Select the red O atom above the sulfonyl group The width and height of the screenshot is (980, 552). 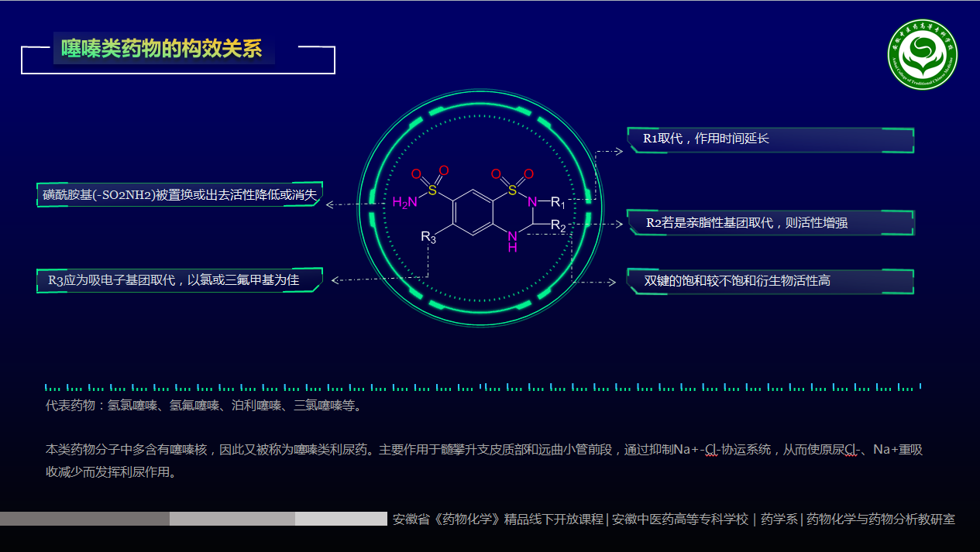tap(497, 173)
